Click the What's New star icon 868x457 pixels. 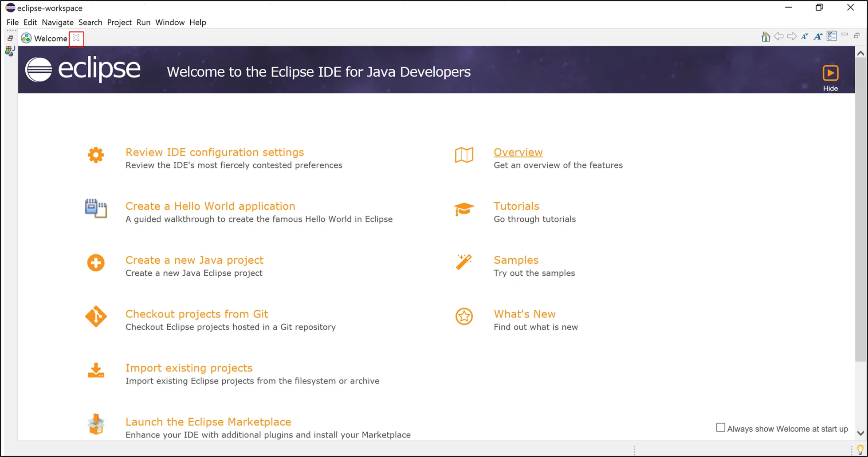(x=464, y=316)
